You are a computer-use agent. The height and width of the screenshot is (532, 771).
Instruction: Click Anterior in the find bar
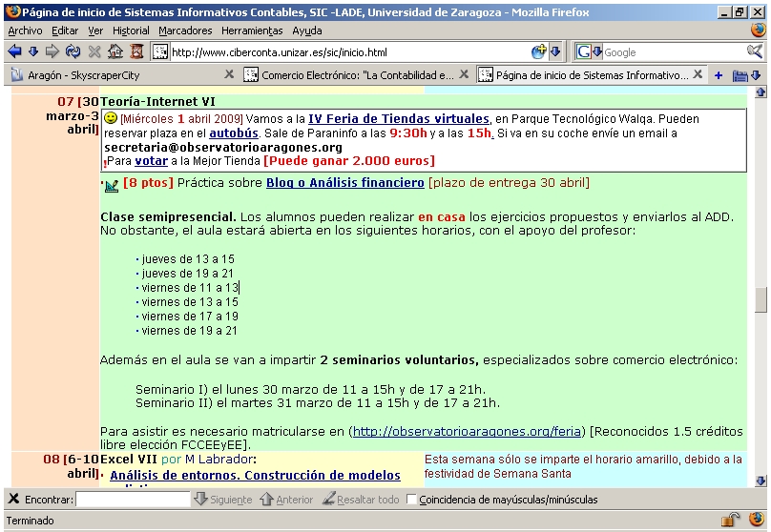tap(286, 499)
